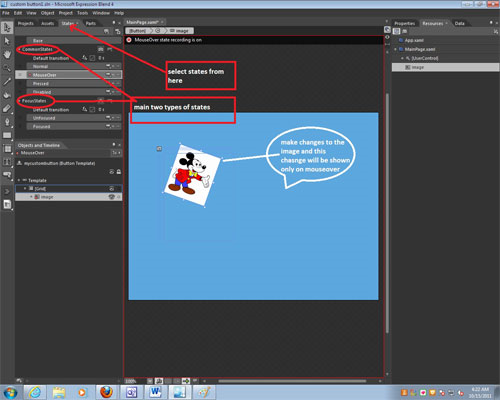The width and height of the screenshot is (500, 400).
Task: Switch to the Data tab
Action: tap(460, 23)
